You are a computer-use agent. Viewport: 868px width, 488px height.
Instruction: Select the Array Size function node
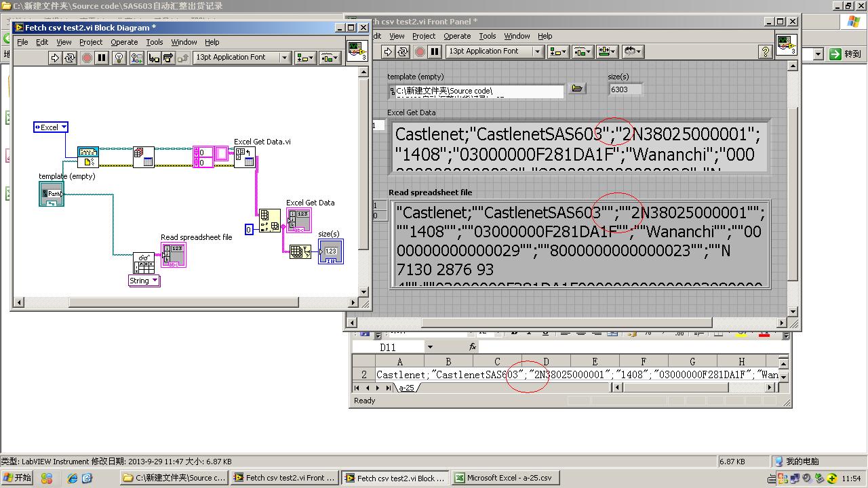[300, 251]
